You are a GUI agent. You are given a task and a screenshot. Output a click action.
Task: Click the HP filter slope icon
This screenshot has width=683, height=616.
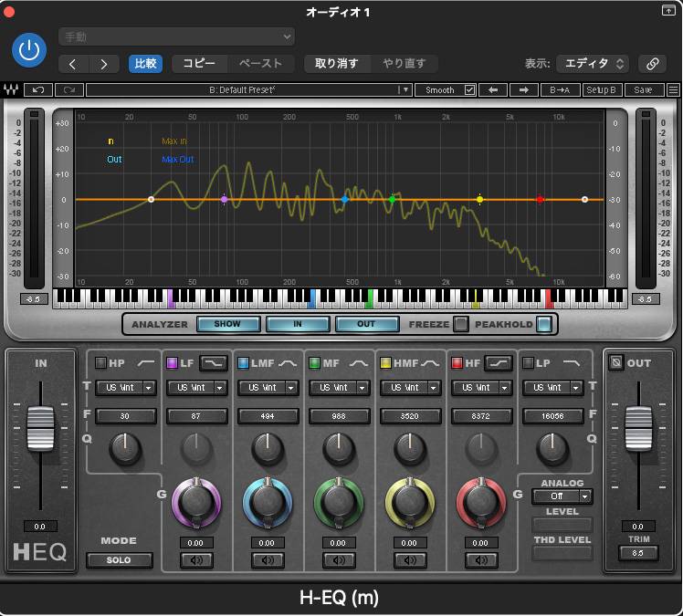pos(146,363)
